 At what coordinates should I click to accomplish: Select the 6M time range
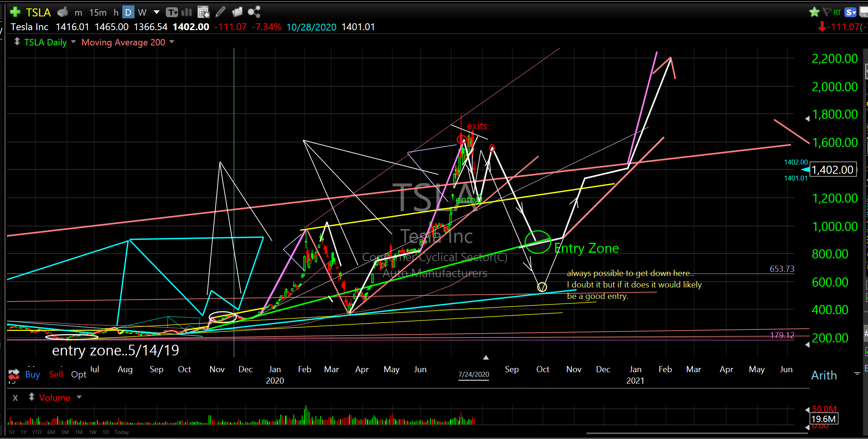(x=51, y=432)
